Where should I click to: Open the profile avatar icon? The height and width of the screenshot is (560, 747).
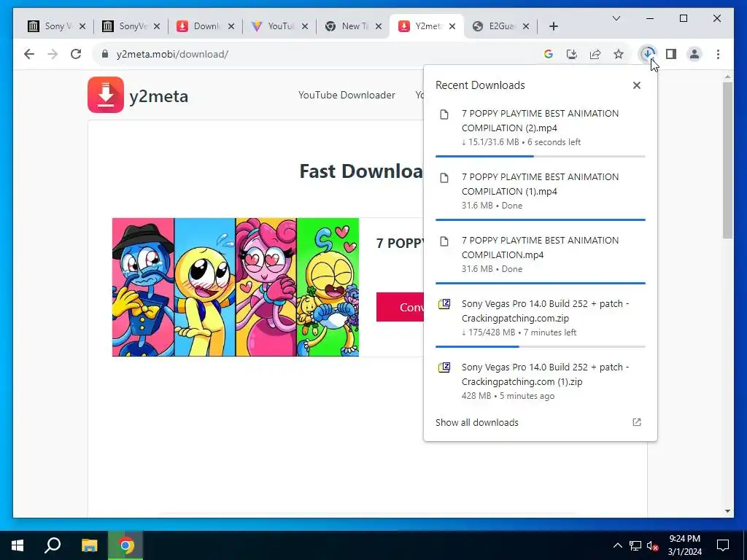point(694,54)
